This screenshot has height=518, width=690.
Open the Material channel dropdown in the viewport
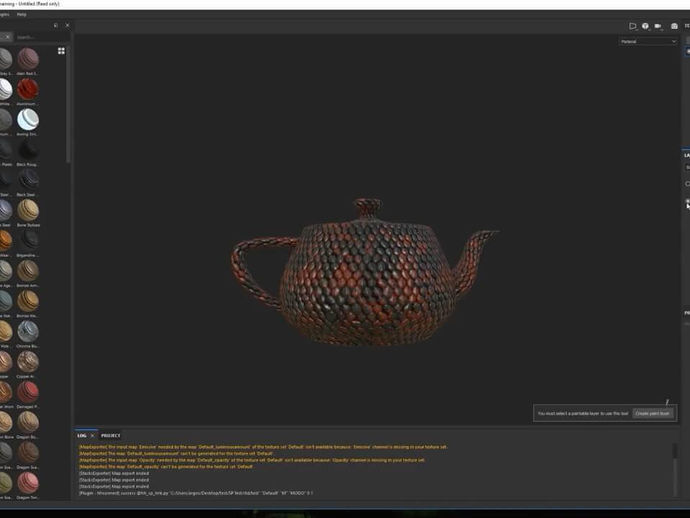pyautogui.click(x=648, y=41)
